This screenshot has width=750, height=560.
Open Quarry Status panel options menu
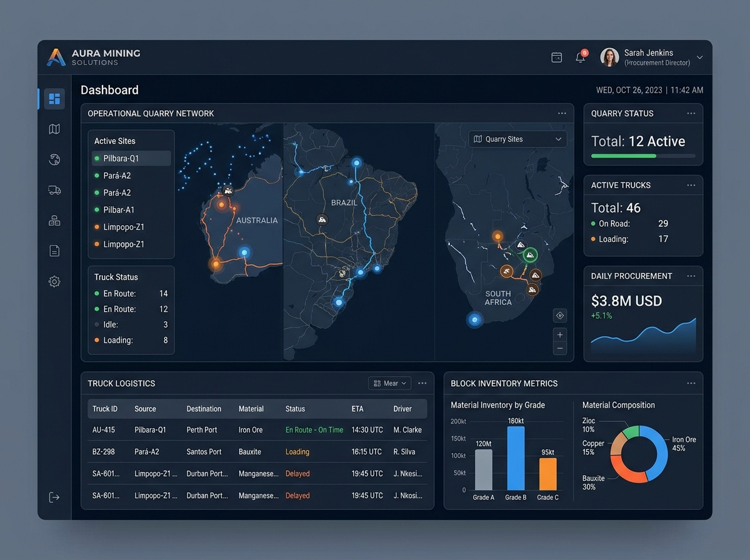tap(691, 113)
